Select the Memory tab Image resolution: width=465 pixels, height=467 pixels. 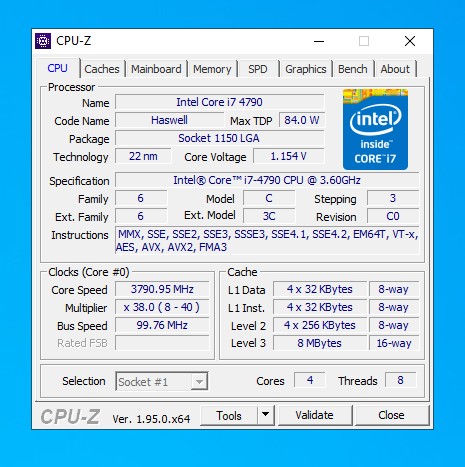pos(212,69)
